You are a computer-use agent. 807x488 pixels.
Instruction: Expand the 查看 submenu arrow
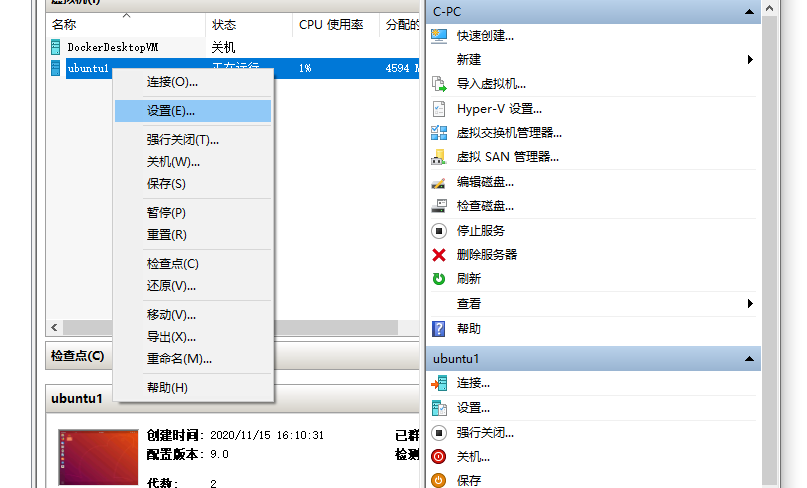pos(750,304)
